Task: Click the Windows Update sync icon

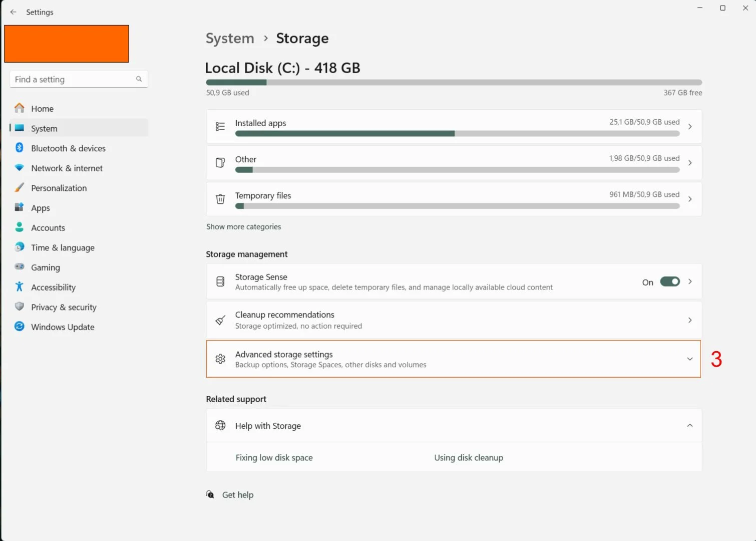Action: pos(20,326)
